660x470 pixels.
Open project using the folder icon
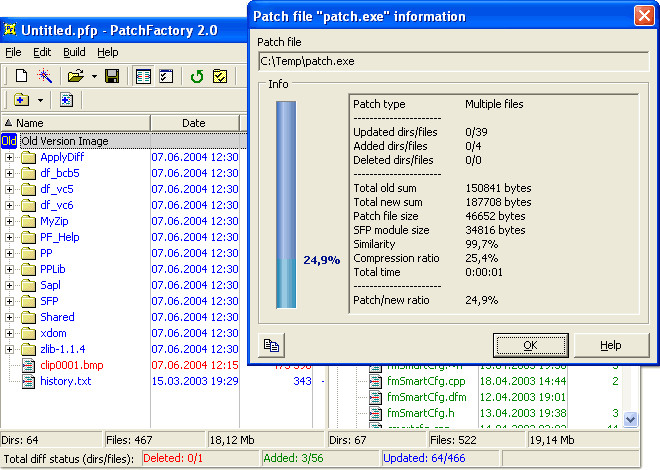click(x=76, y=76)
